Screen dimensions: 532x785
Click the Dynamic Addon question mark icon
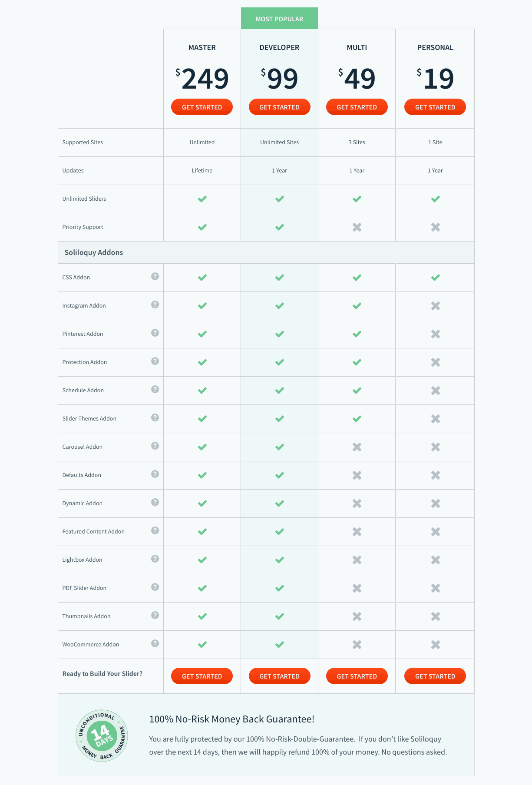click(x=155, y=502)
